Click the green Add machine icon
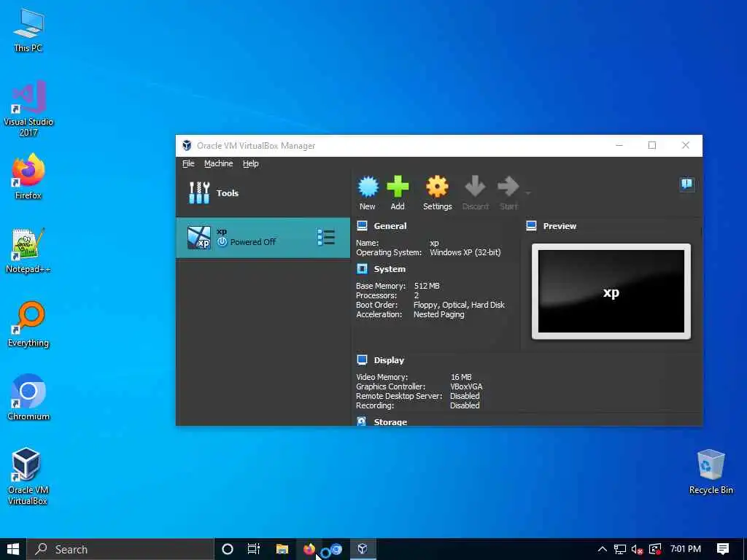The image size is (747, 560). click(x=398, y=192)
